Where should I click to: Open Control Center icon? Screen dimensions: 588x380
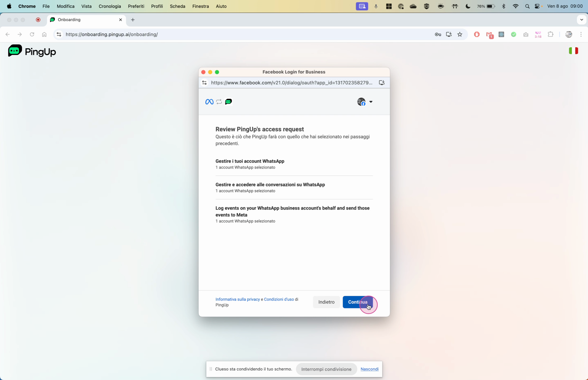[x=537, y=6]
